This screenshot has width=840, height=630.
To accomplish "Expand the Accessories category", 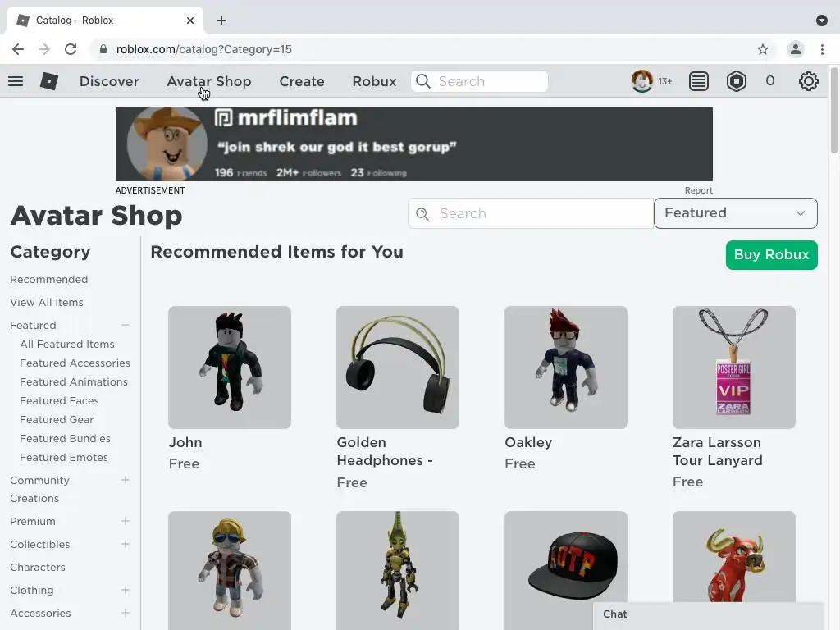I will 126,614.
